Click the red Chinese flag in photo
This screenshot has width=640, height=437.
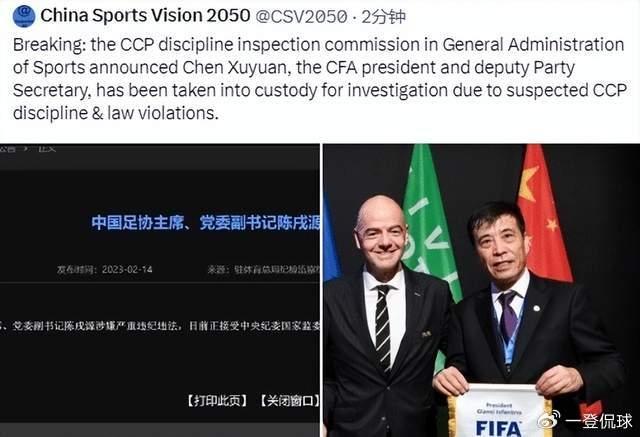tap(543, 216)
